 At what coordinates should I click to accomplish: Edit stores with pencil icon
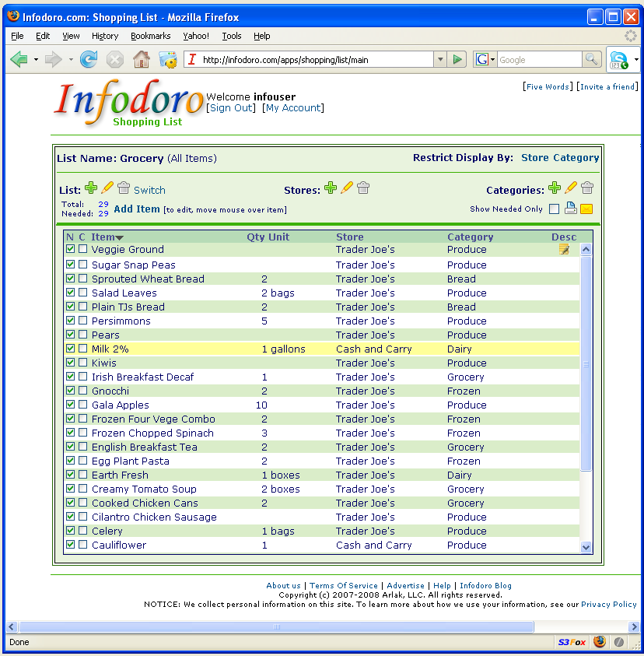[347, 188]
